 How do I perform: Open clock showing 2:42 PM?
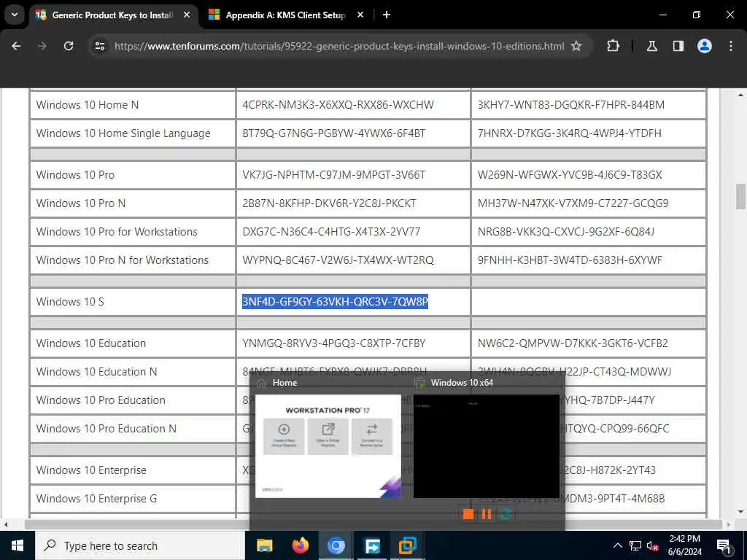[x=684, y=545]
